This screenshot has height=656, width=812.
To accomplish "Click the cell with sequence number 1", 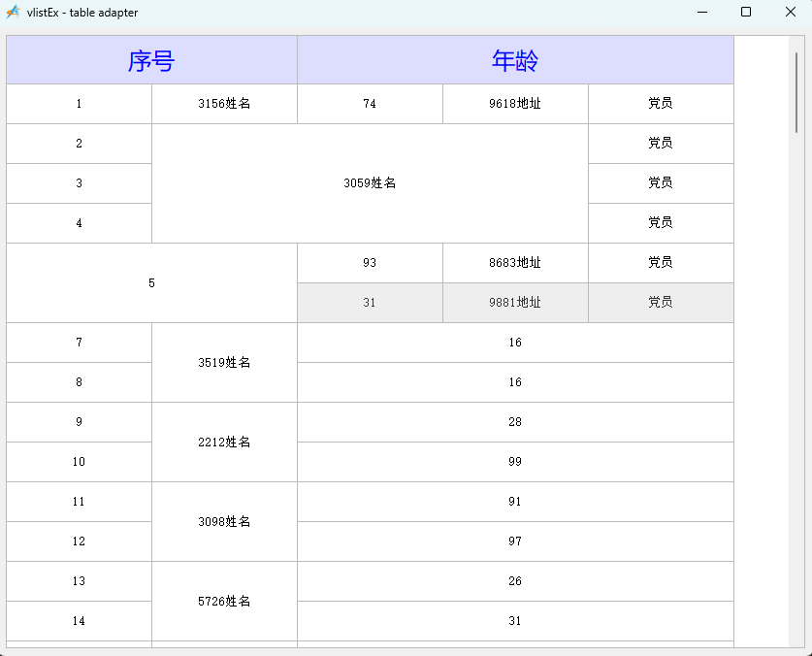I will click(x=80, y=104).
